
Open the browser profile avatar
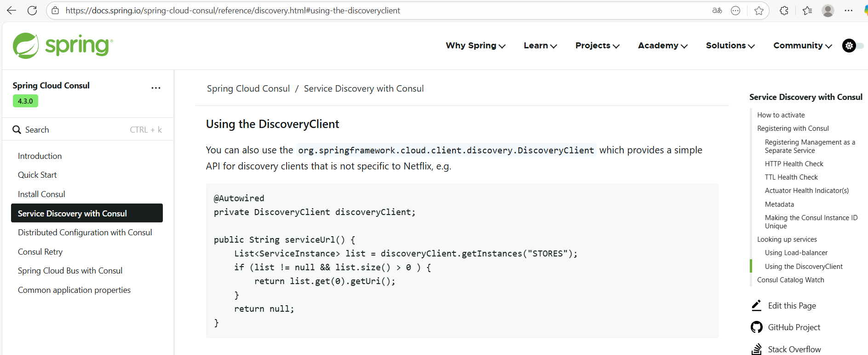(828, 10)
